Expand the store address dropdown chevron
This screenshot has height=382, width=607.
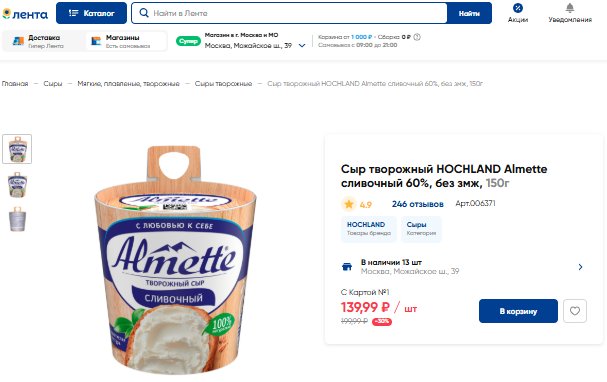click(302, 46)
